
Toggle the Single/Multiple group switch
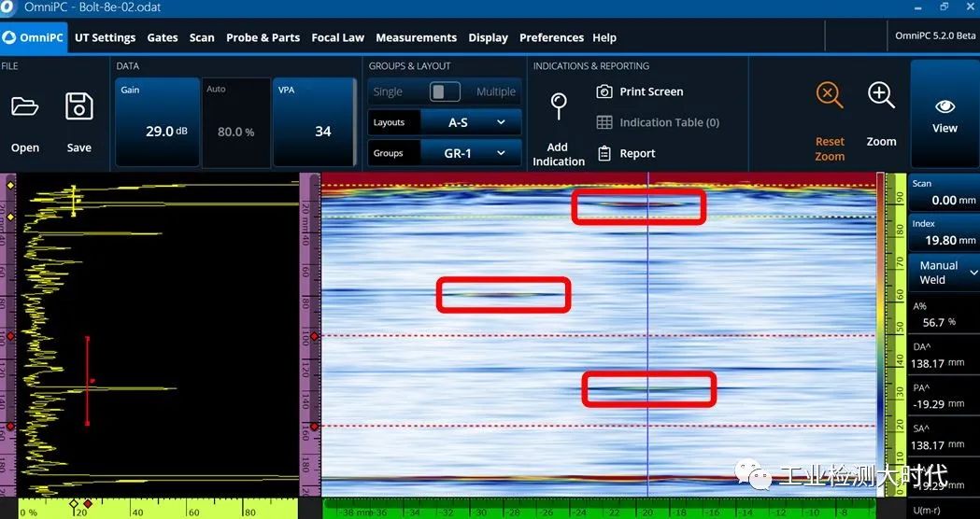click(445, 91)
